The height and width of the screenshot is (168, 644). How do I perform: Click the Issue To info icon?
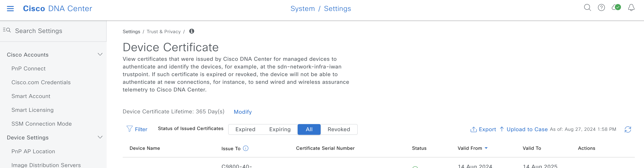tap(246, 148)
